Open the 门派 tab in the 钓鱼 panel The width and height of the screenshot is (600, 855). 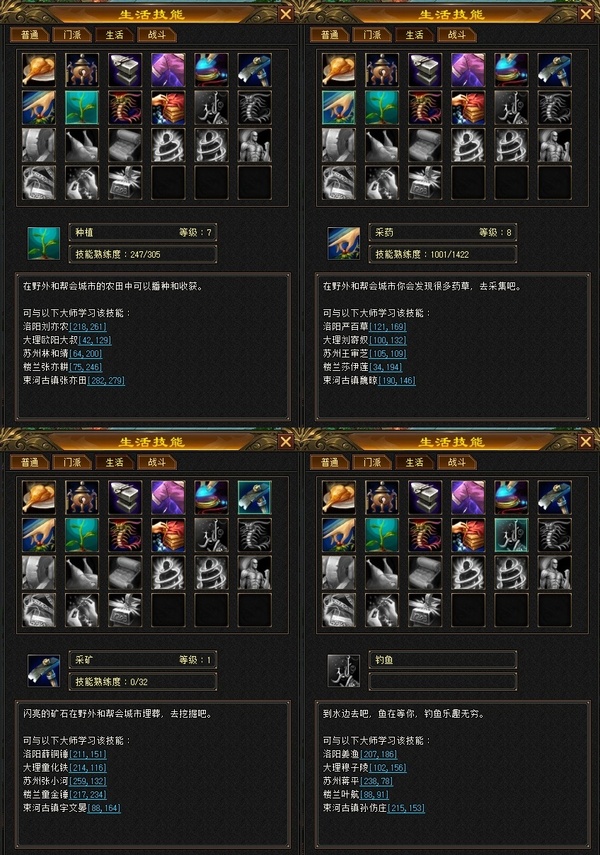(372, 462)
